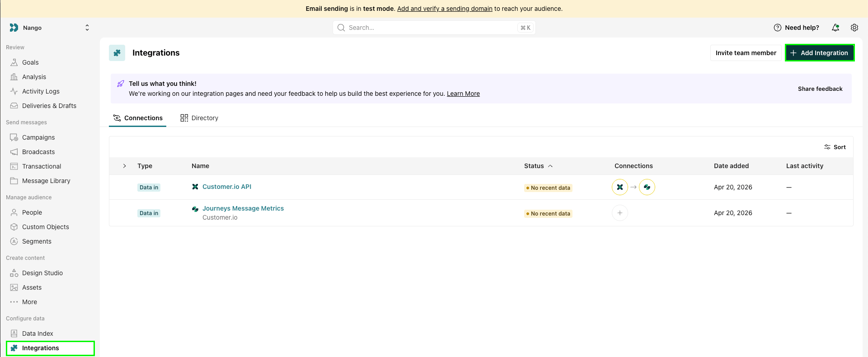Switch to the Connections tab
868x357 pixels.
[138, 118]
